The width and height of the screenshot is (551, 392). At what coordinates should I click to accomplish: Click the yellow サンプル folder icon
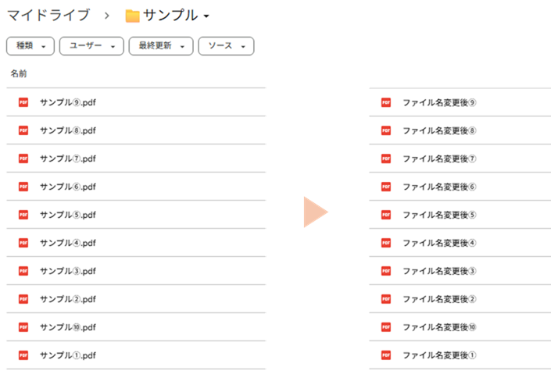click(x=132, y=16)
